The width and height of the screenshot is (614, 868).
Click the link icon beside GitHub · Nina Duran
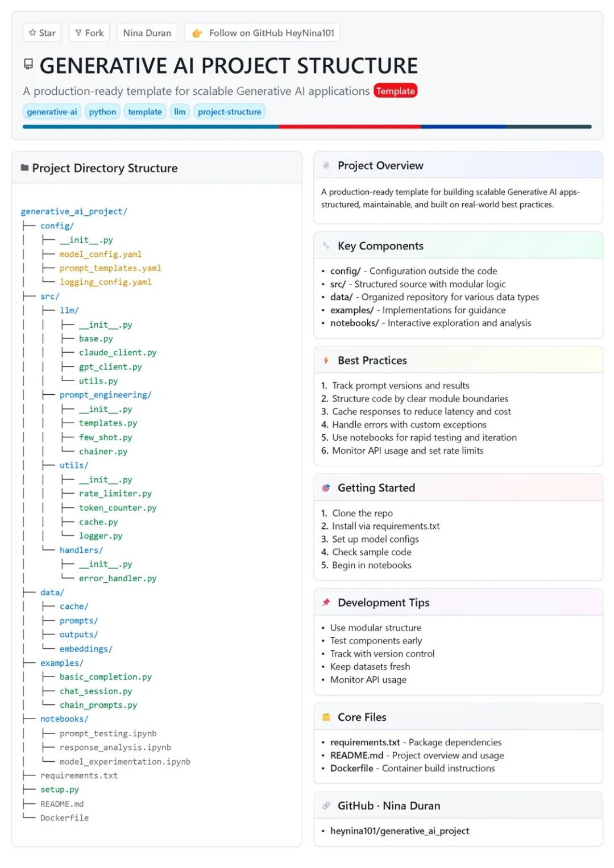point(326,806)
